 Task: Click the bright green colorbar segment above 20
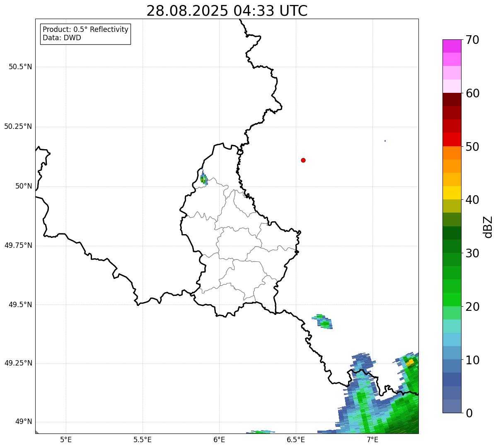pos(452,299)
